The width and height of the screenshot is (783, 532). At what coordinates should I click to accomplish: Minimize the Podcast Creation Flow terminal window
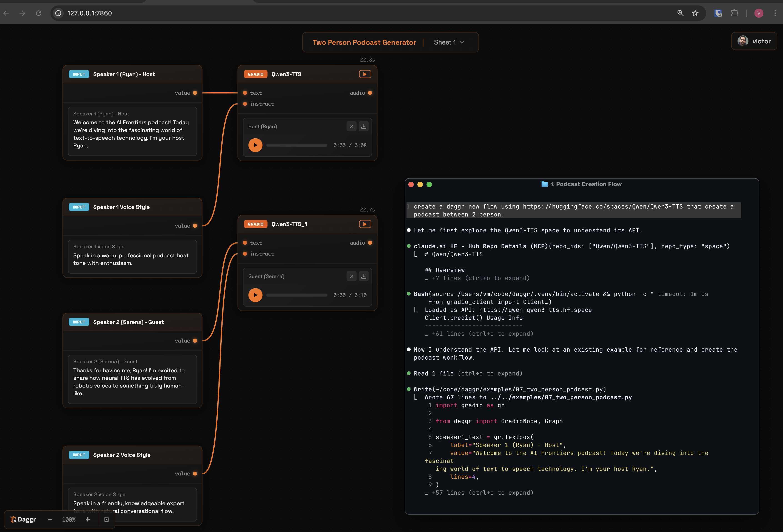tap(420, 184)
